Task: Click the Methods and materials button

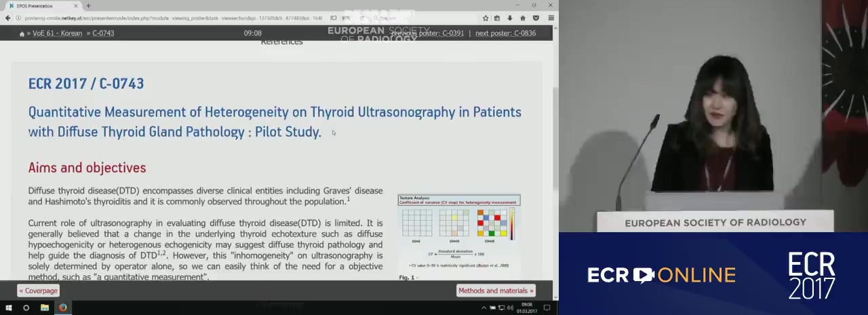Action: pyautogui.click(x=496, y=291)
